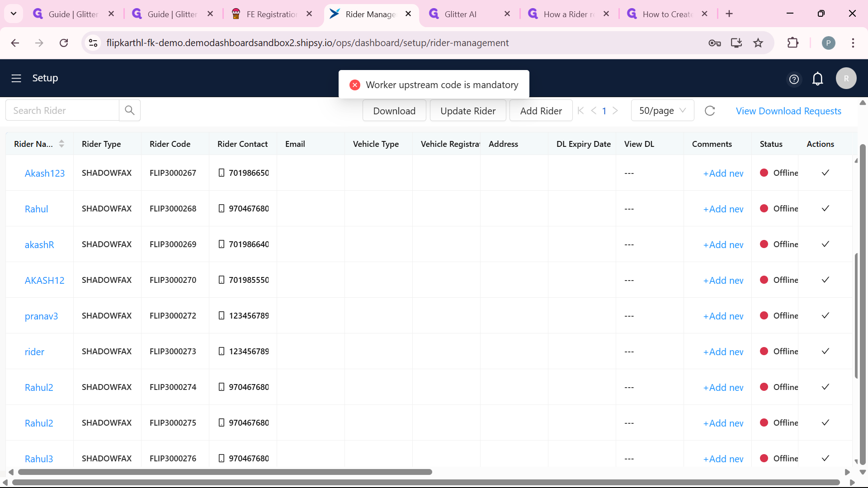Image resolution: width=868 pixels, height=488 pixels.
Task: Expand the browser tab search chevron
Action: click(x=14, y=14)
